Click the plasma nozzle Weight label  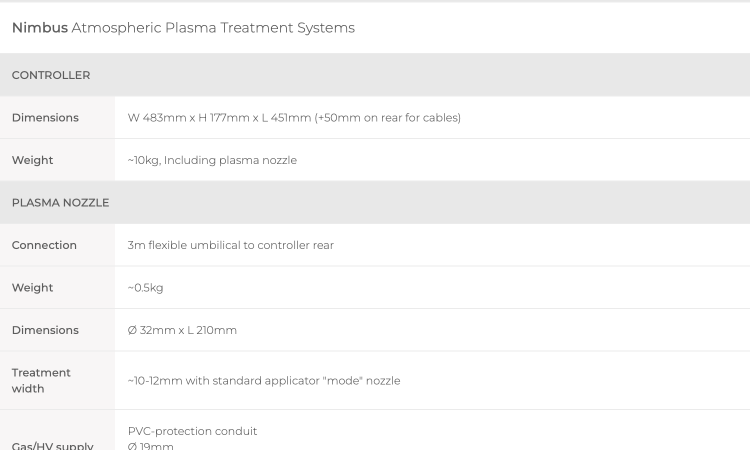click(33, 287)
